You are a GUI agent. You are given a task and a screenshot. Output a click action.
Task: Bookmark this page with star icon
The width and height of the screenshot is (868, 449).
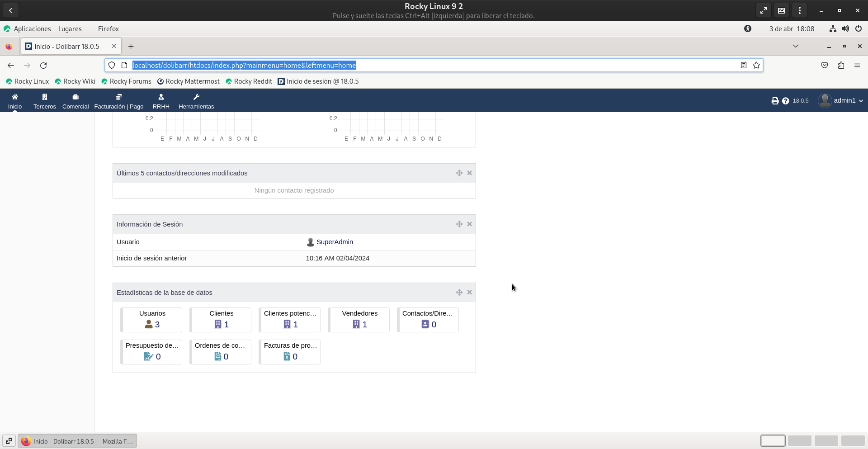point(756,65)
